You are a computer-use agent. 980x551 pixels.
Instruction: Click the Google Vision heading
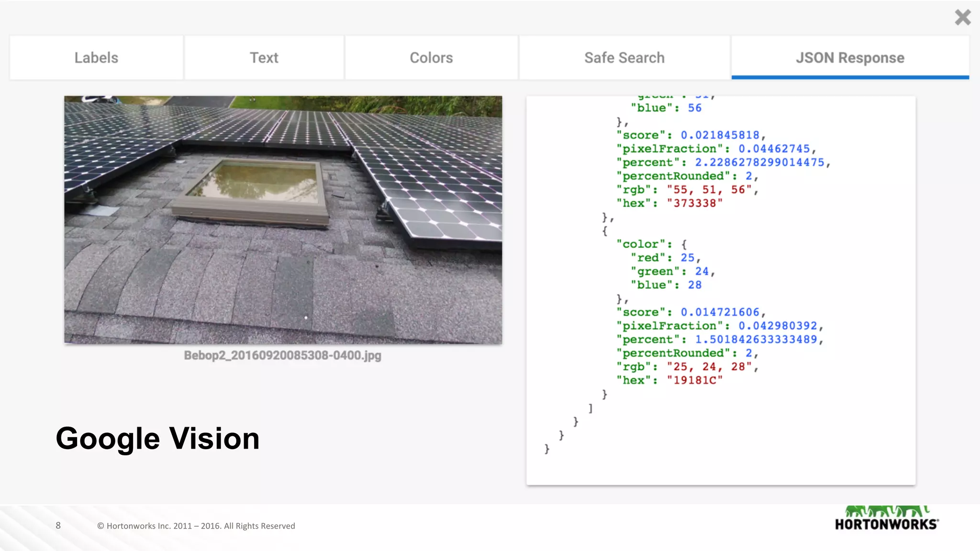click(157, 438)
